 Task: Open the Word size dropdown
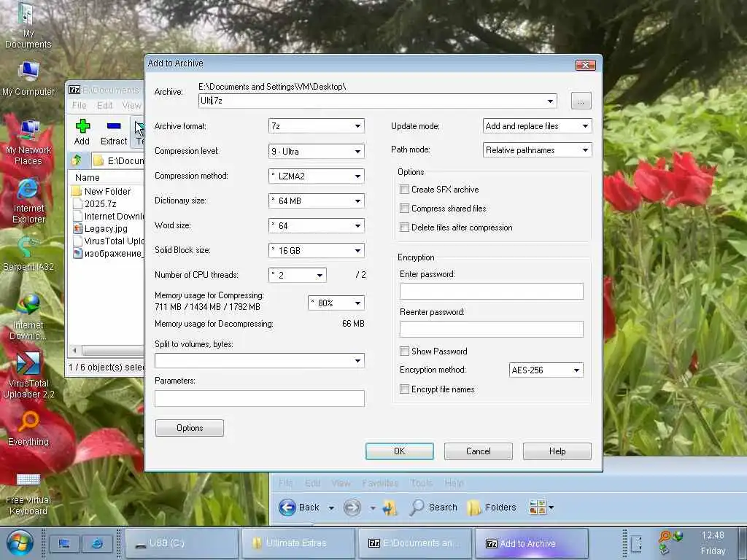317,226
